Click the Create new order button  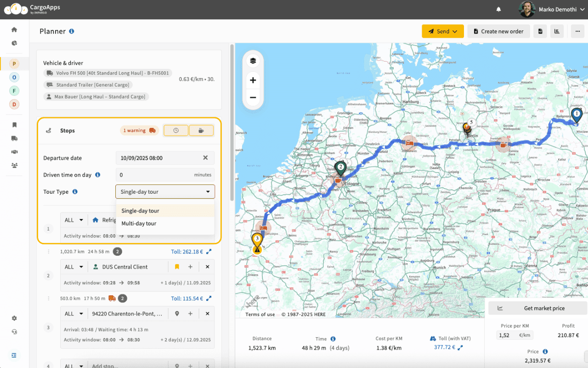(x=498, y=31)
